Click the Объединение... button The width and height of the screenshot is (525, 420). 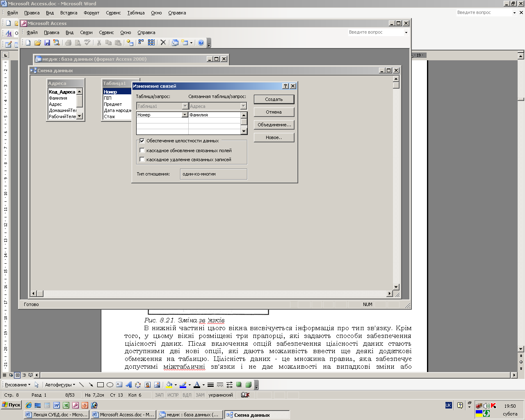274,125
